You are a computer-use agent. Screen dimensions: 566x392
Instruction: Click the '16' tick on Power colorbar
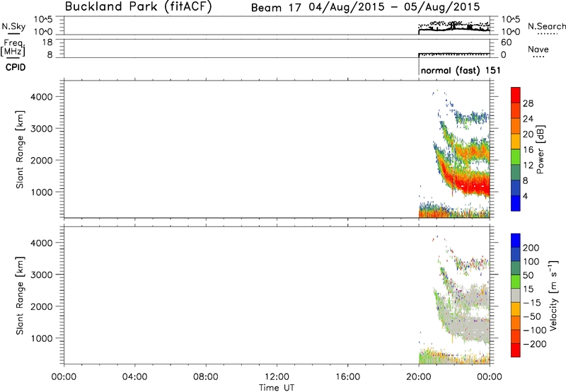(x=528, y=150)
